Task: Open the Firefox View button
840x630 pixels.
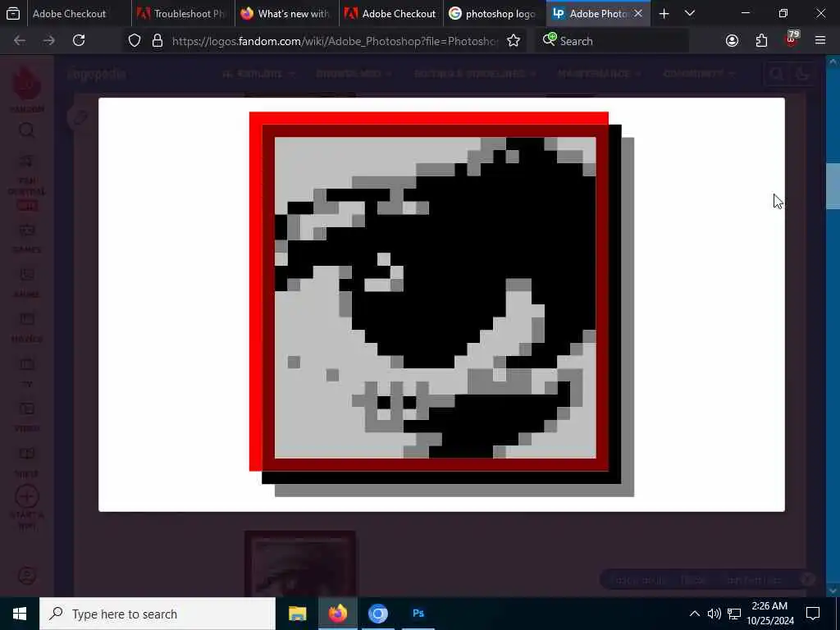Action: click(13, 13)
